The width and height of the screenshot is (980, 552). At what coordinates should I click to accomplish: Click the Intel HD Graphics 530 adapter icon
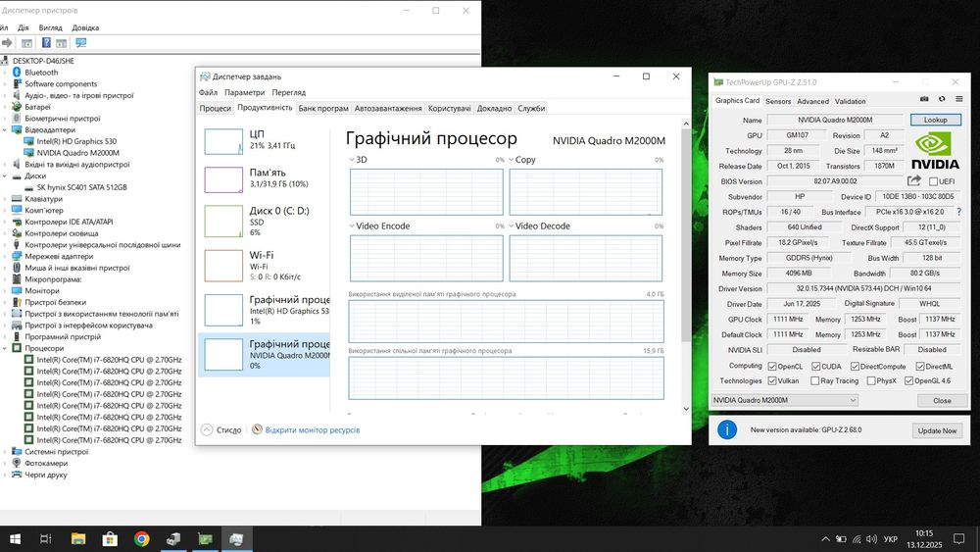pos(28,141)
